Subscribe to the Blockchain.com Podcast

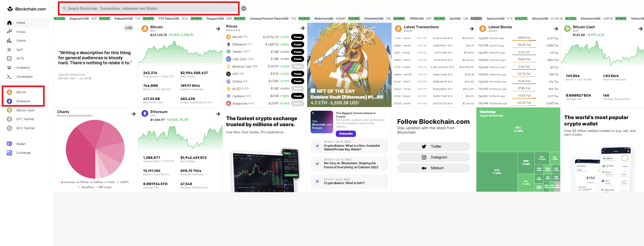point(346,134)
